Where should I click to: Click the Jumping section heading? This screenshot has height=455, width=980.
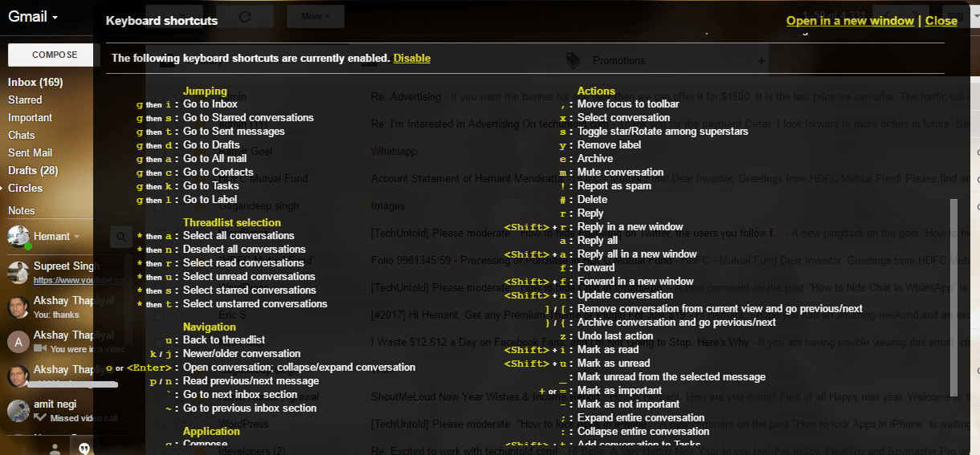(x=205, y=91)
